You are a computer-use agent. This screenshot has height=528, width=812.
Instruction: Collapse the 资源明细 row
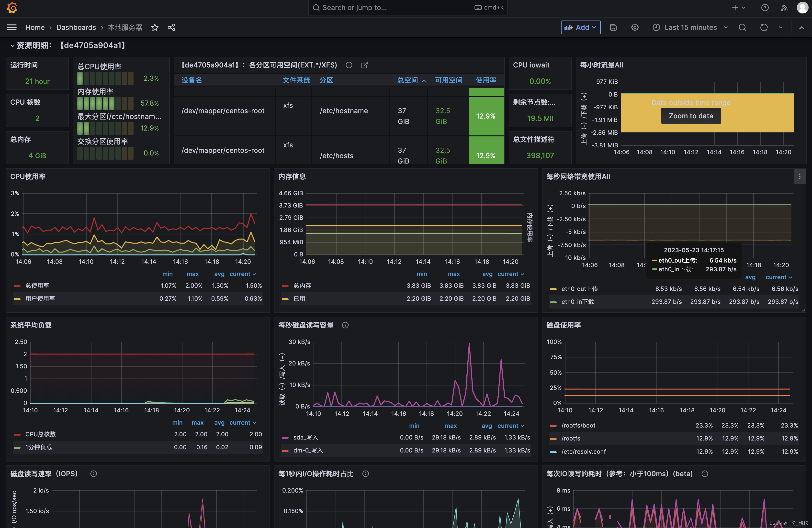13,45
